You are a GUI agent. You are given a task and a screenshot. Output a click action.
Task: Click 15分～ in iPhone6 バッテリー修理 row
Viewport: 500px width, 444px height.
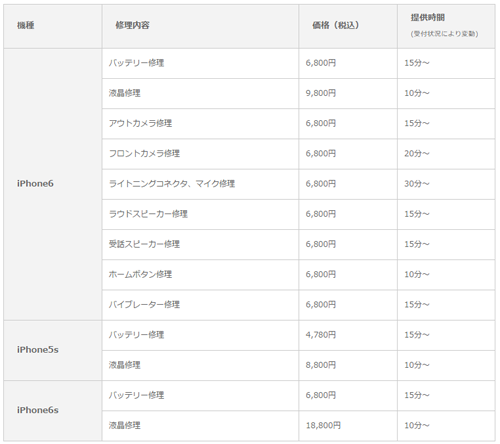pyautogui.click(x=417, y=63)
